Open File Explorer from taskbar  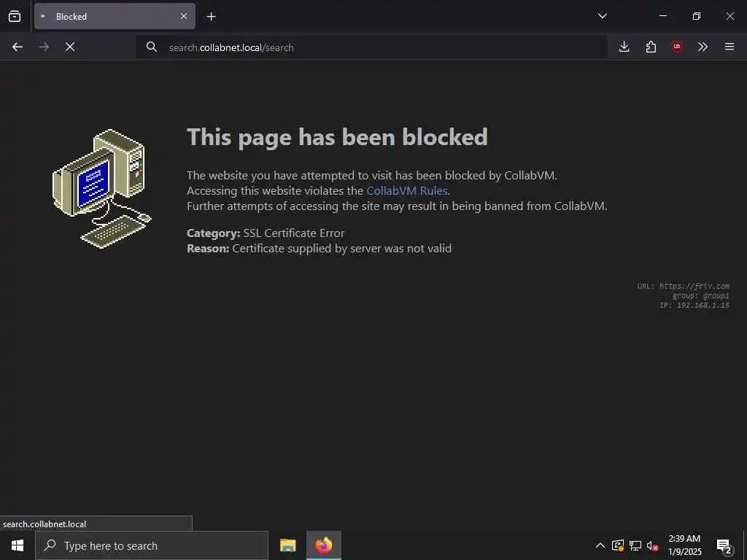pos(287,545)
